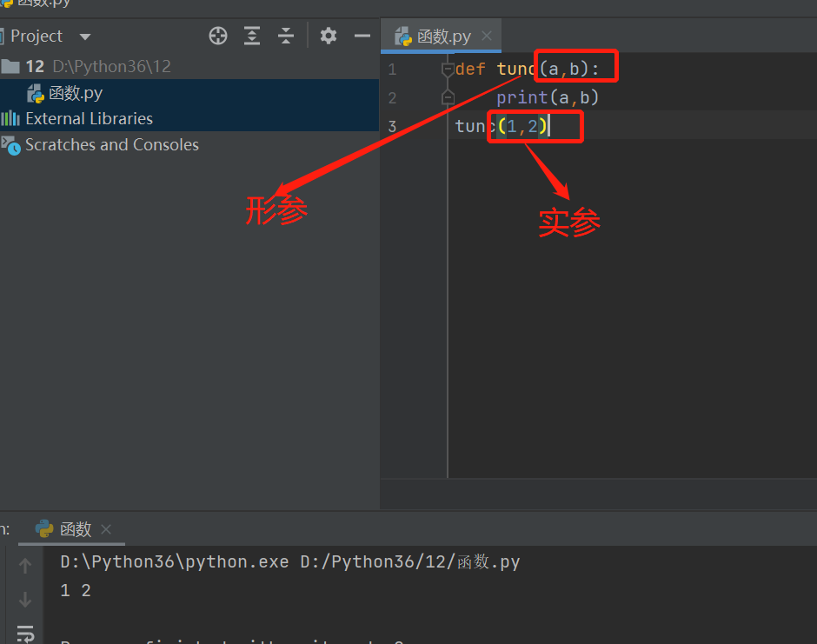The height and width of the screenshot is (644, 817).
Task: Close the 函数.py editor tab
Action: tap(487, 36)
